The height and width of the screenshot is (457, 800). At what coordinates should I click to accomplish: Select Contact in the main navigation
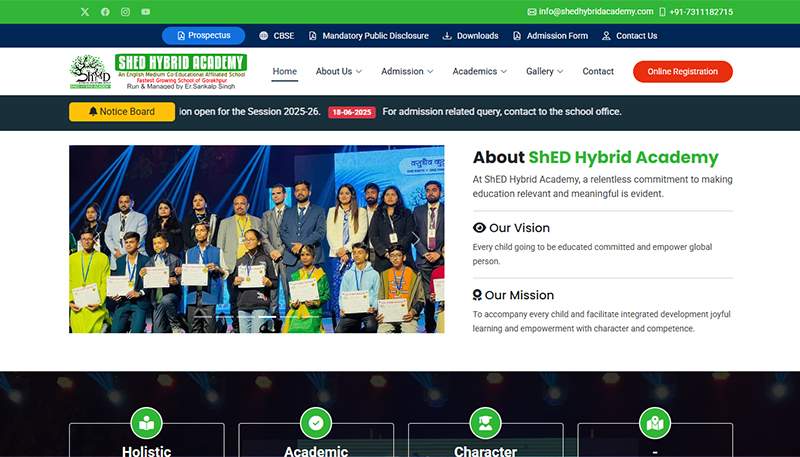[598, 71]
